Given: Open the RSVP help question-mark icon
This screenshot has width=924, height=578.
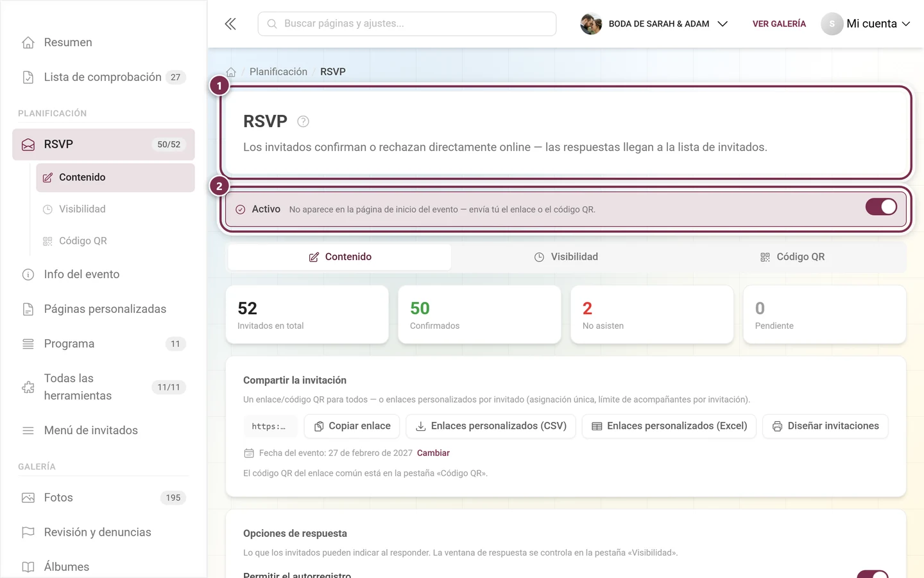Looking at the screenshot, I should tap(304, 121).
